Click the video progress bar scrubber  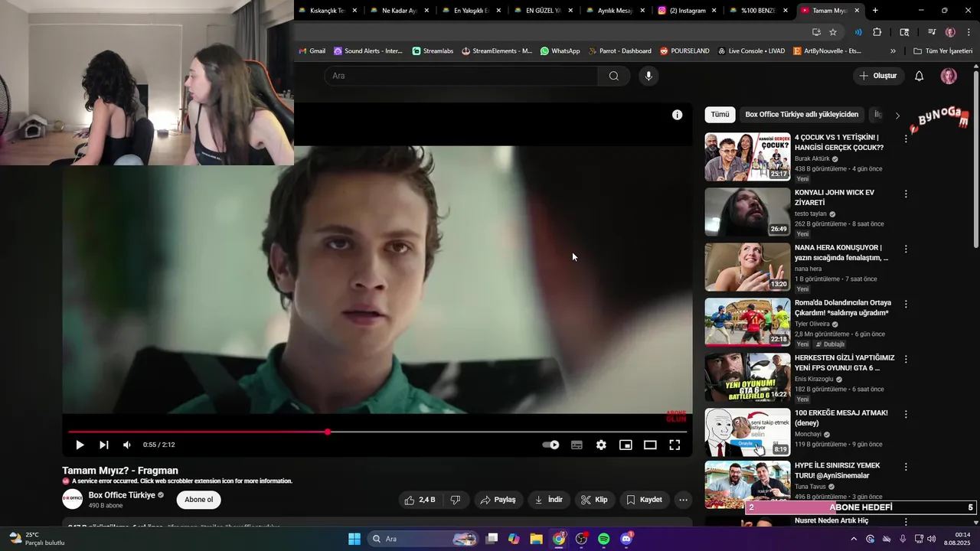coord(328,432)
